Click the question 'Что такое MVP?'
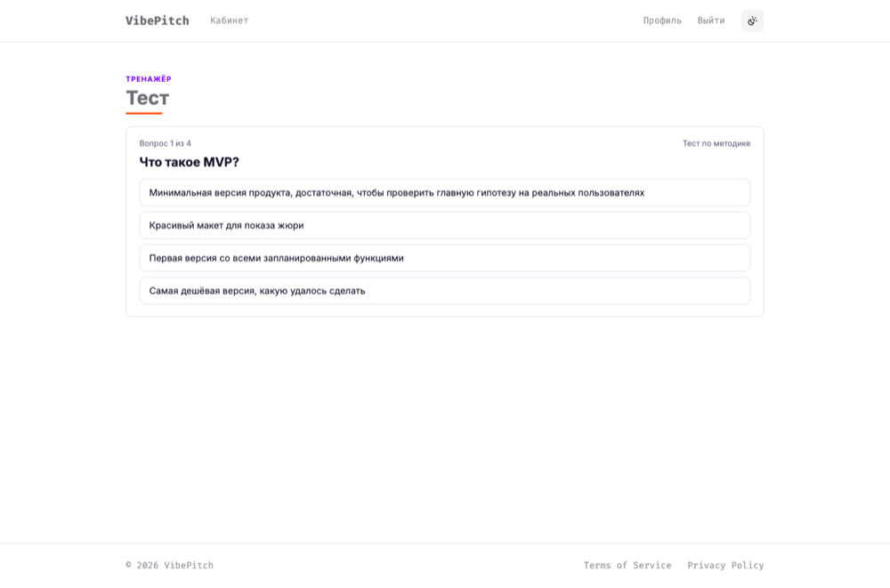 [x=189, y=162]
